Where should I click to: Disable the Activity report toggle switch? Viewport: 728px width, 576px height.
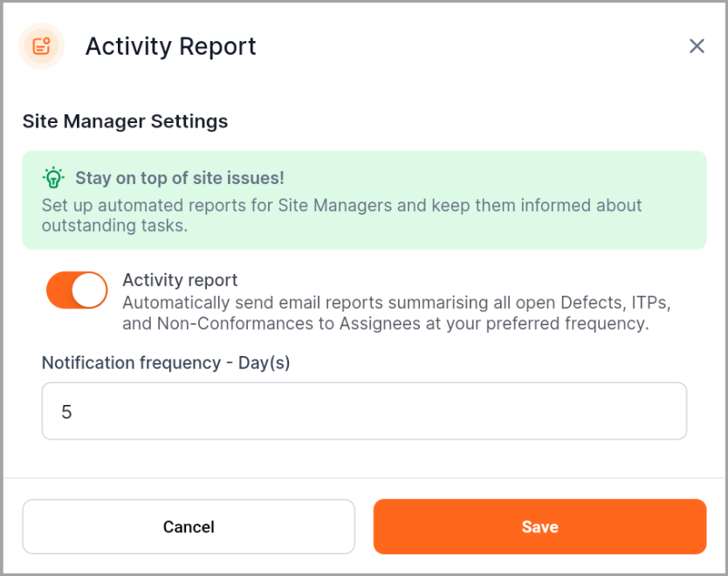tap(77, 290)
